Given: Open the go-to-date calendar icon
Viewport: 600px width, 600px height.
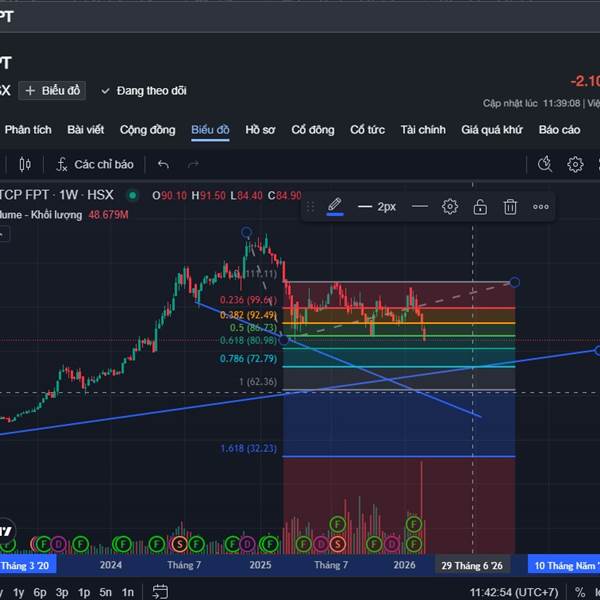Looking at the screenshot, I should click(160, 592).
